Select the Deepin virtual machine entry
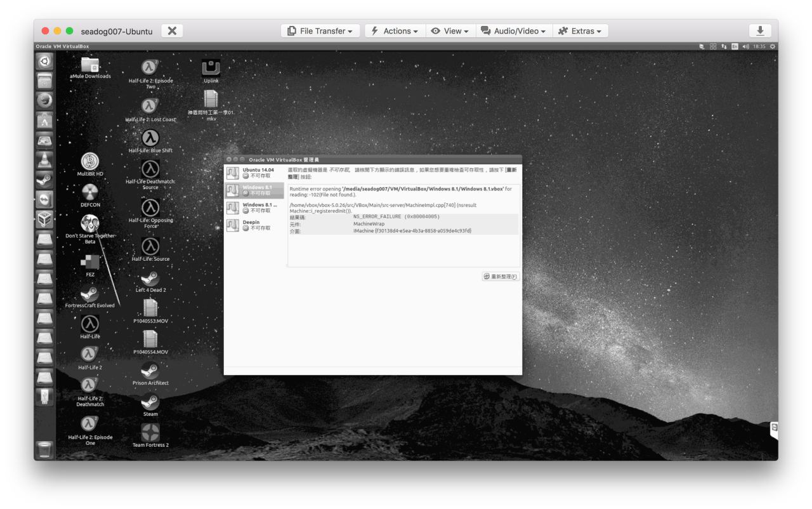This screenshot has height=509, width=812. [254, 225]
